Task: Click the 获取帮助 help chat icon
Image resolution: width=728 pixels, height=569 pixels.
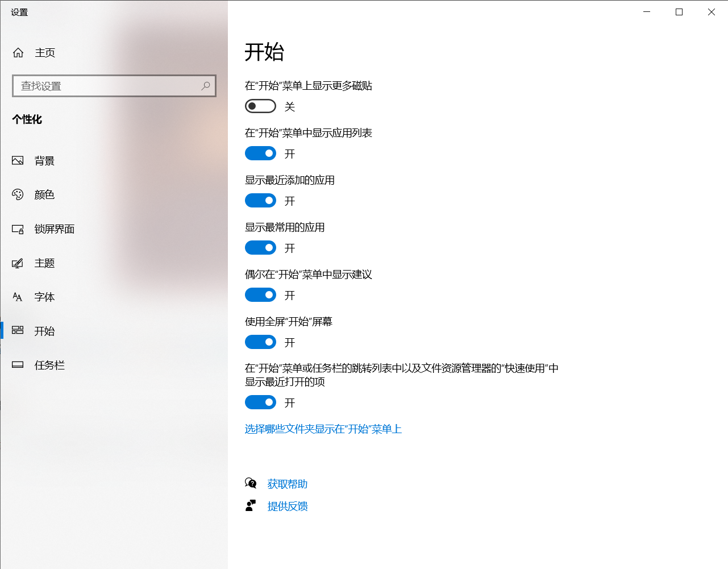Action: [251, 484]
